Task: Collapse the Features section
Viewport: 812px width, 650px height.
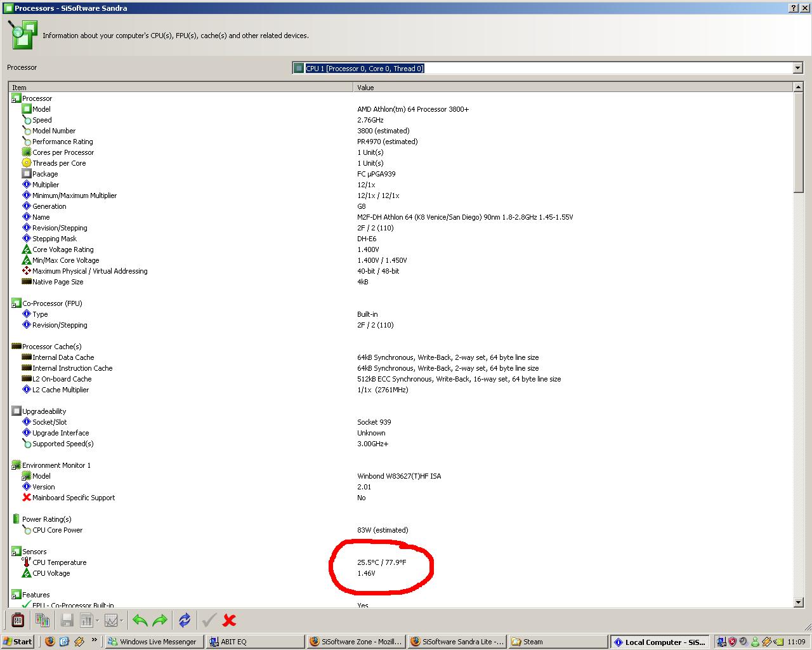Action: pyautogui.click(x=16, y=595)
